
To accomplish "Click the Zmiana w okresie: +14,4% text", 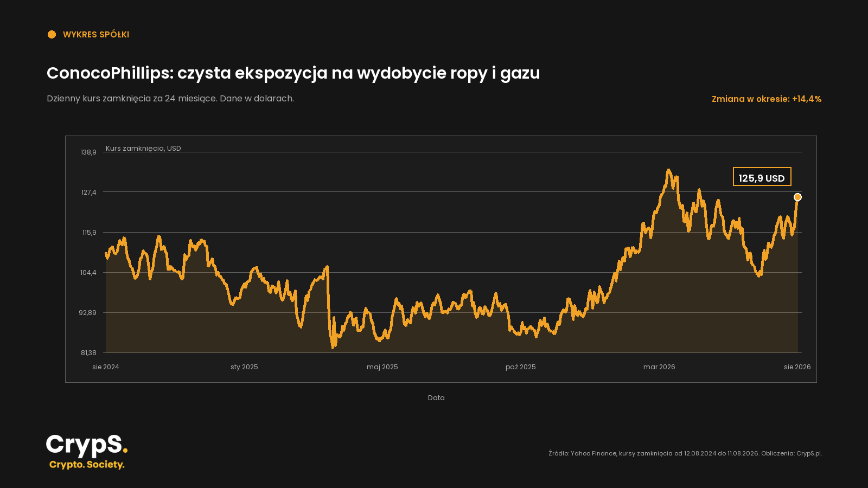I will point(767,99).
